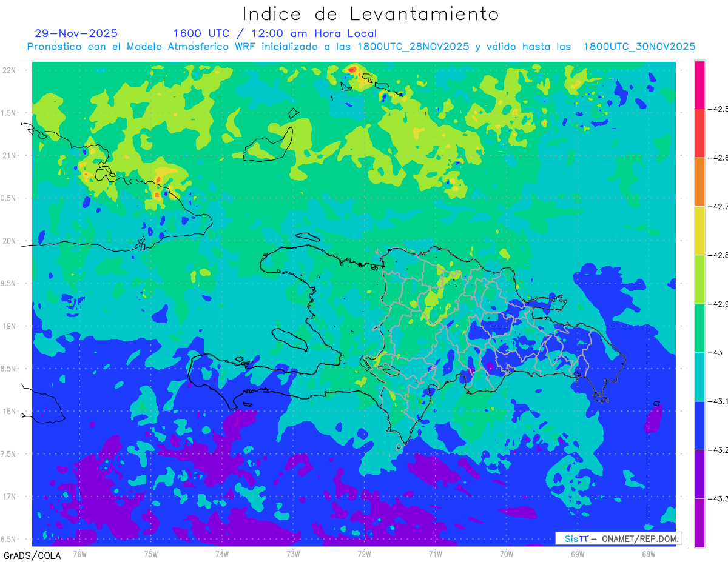Click the '75W' longitude label
The image size is (728, 562).
tap(151, 554)
